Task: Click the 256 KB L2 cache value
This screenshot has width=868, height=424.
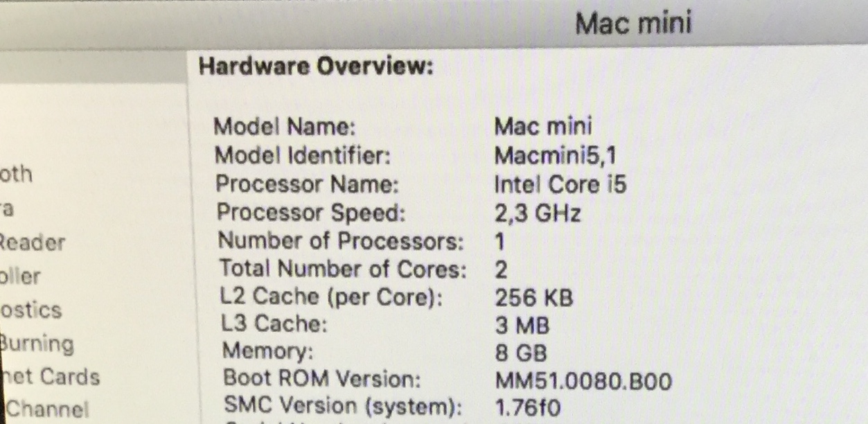Action: pyautogui.click(x=534, y=298)
